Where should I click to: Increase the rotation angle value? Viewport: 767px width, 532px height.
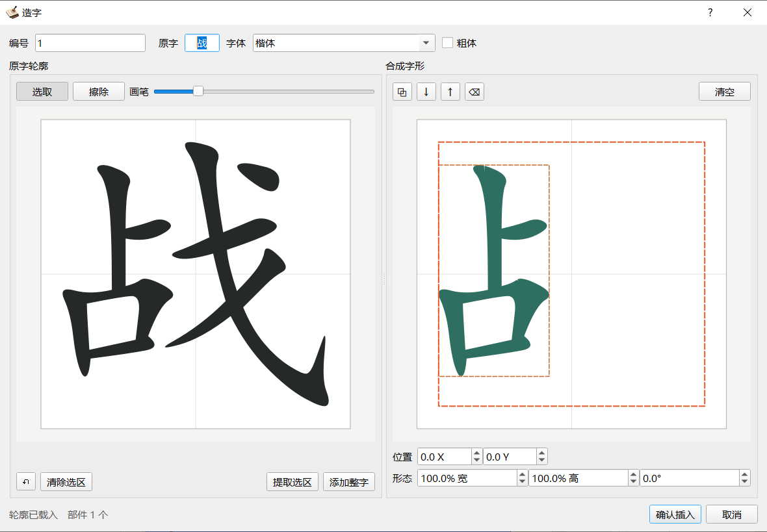point(744,474)
